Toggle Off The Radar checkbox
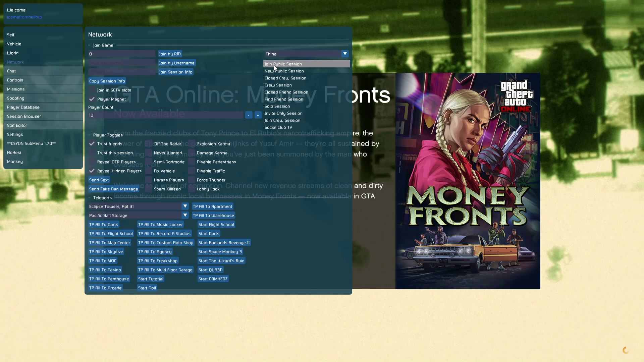644x362 pixels. (x=149, y=144)
